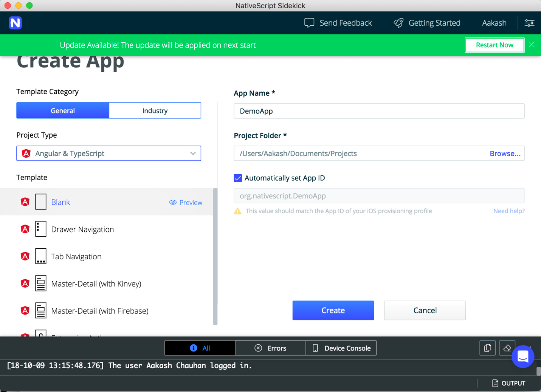Switch to the Errors log tab
The image size is (541, 392).
(x=270, y=348)
